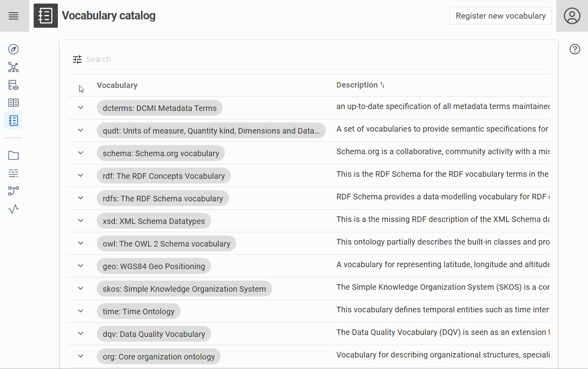
Task: Open the help question mark icon
Action: coord(575,49)
